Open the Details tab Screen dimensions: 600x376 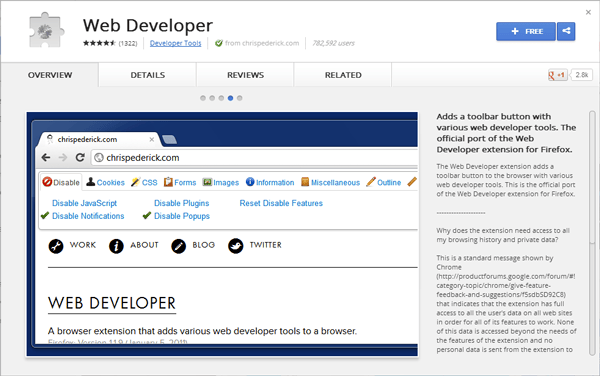[148, 75]
